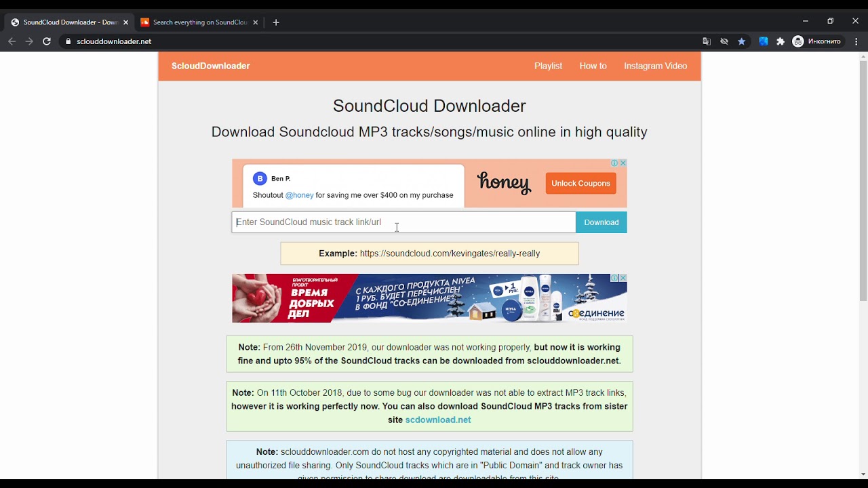
Task: Open the blue extension icon in the toolbar
Action: 764,41
